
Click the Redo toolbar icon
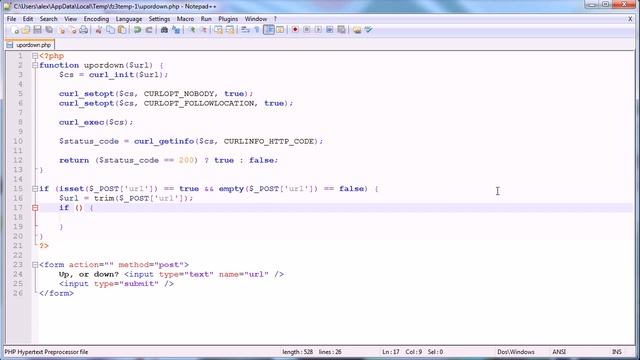pyautogui.click(x=149, y=30)
